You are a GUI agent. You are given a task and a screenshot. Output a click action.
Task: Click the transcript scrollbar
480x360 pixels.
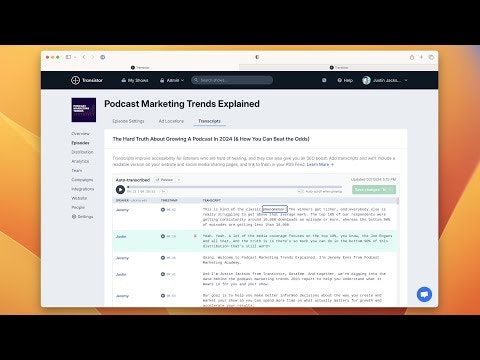click(x=397, y=201)
